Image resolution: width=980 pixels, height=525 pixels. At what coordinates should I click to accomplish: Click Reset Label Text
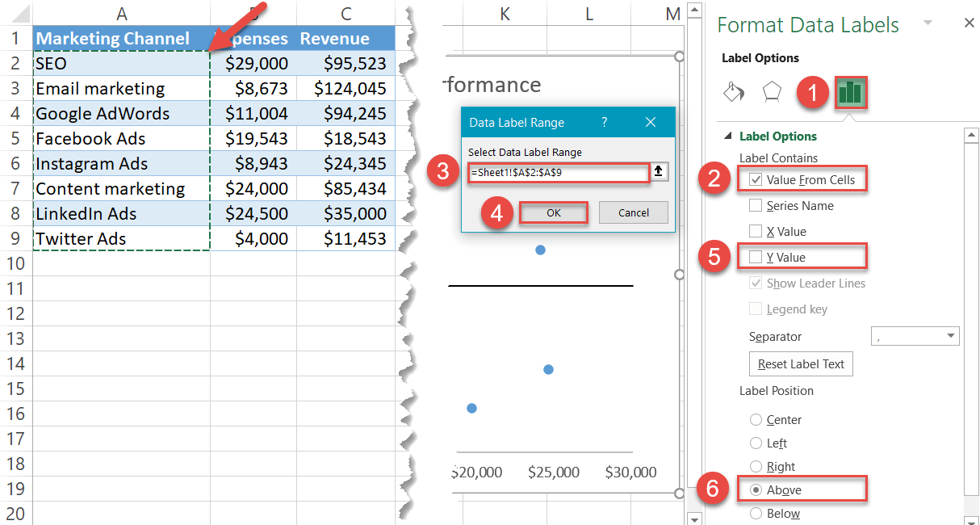pos(800,363)
